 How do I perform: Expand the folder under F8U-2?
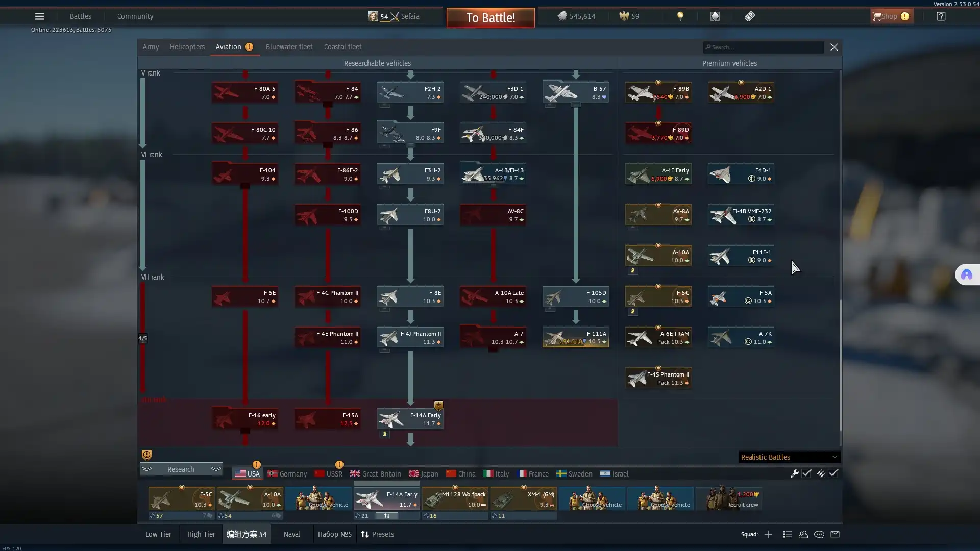385,228
